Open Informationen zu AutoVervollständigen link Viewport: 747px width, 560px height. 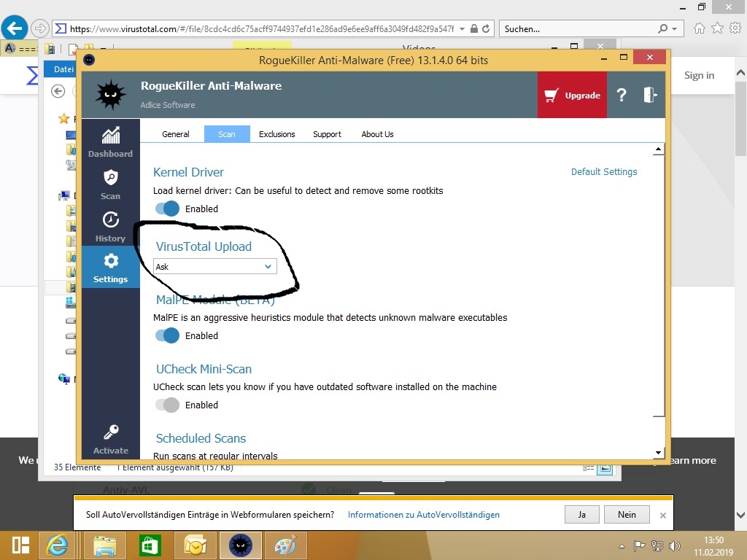(x=424, y=515)
